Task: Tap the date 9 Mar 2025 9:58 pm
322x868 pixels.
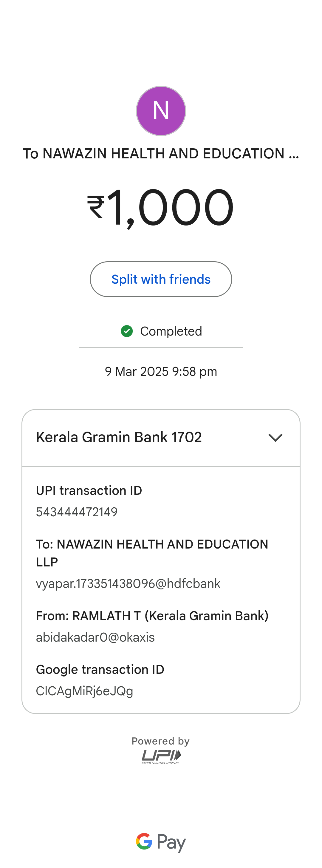Action: point(161,372)
